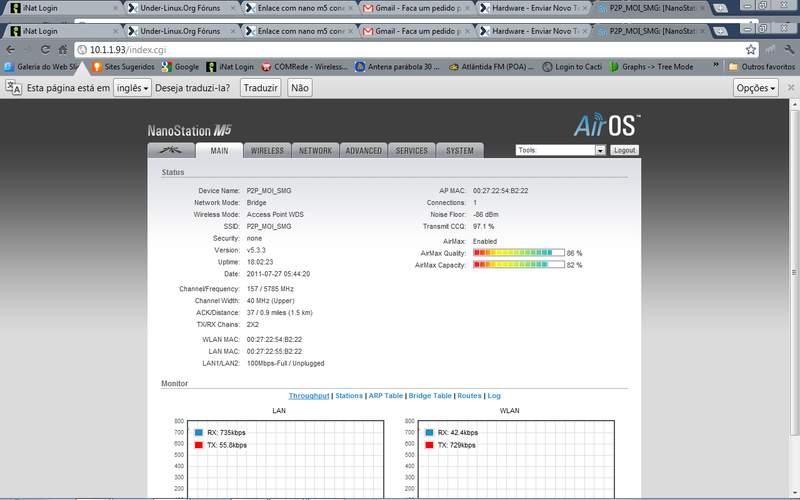
Task: Switch to the SERVICES tab
Action: (x=411, y=151)
